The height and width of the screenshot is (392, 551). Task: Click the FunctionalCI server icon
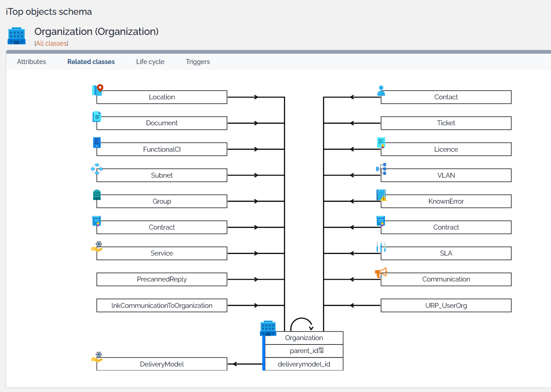(97, 143)
